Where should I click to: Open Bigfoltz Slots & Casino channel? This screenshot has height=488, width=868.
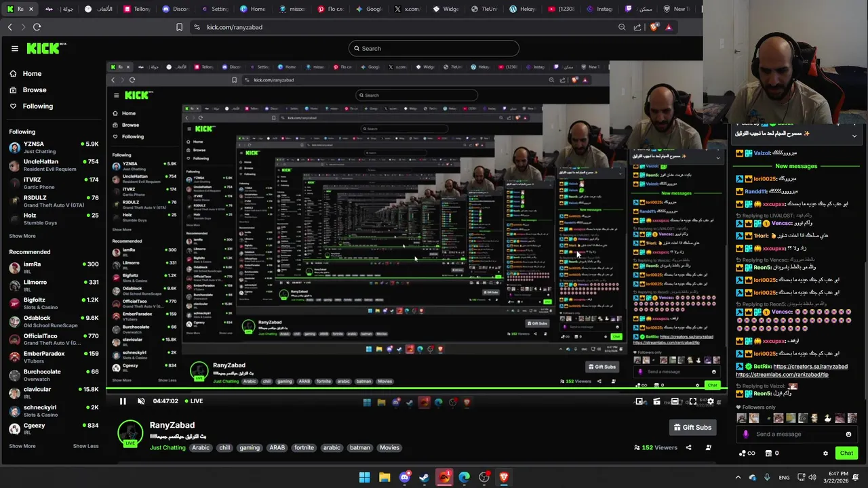point(54,303)
